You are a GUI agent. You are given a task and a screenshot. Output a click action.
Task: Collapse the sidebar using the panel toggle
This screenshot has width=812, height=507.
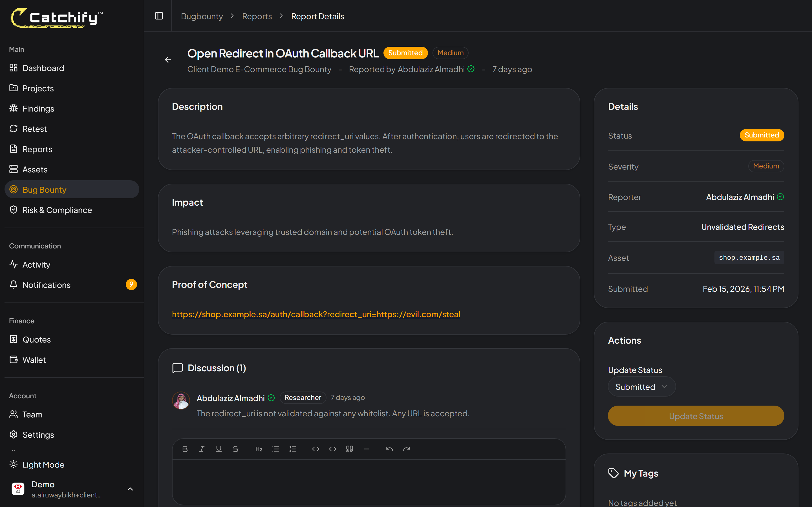[158, 15]
